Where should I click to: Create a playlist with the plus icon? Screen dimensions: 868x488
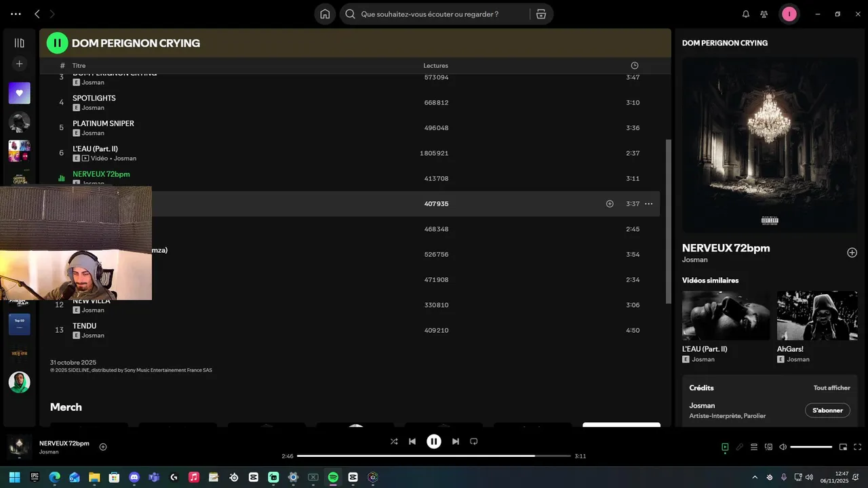tap(19, 64)
